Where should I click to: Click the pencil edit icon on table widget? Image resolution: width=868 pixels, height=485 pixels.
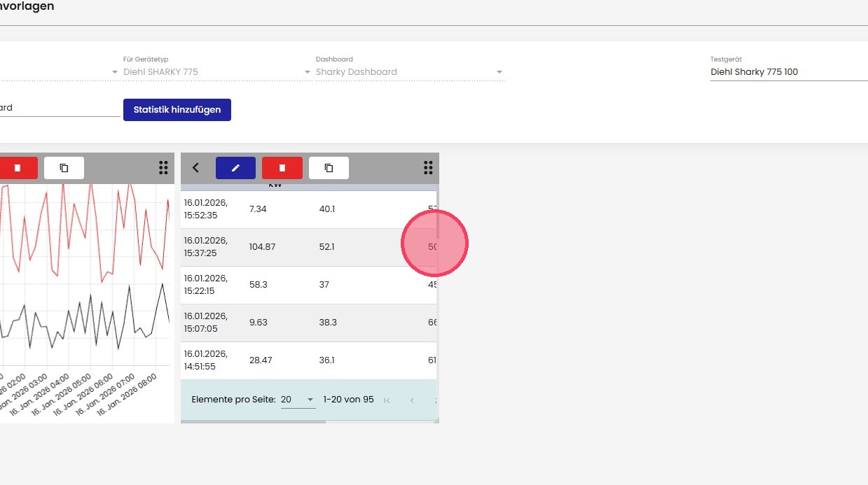[235, 168]
